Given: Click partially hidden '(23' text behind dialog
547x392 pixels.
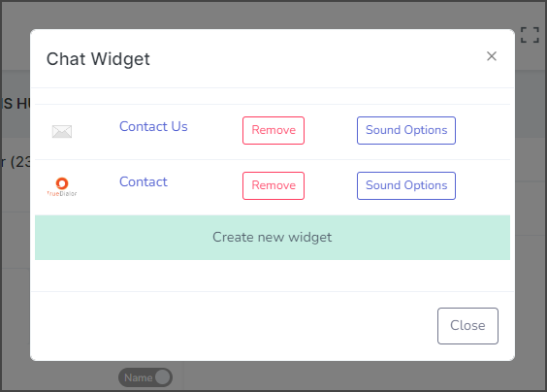Looking at the screenshot, I should pos(16,162).
